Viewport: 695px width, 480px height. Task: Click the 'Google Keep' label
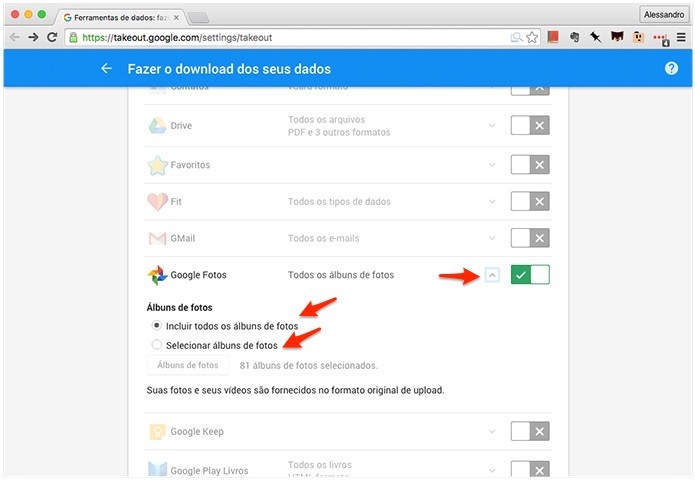tap(197, 431)
